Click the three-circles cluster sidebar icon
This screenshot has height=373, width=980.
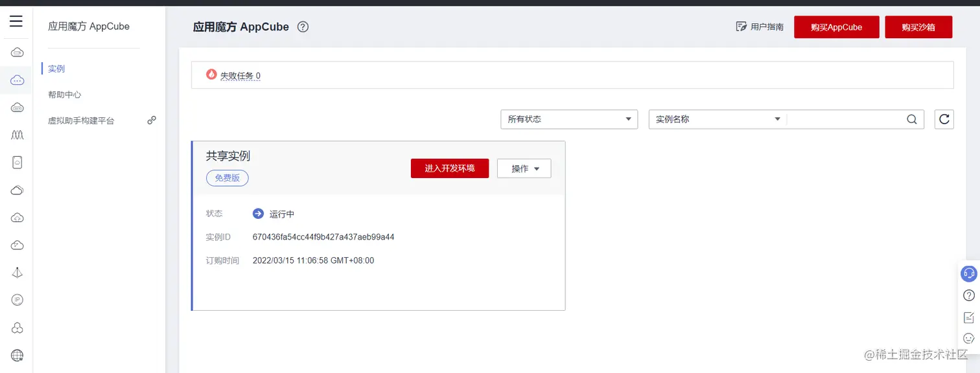(17, 328)
